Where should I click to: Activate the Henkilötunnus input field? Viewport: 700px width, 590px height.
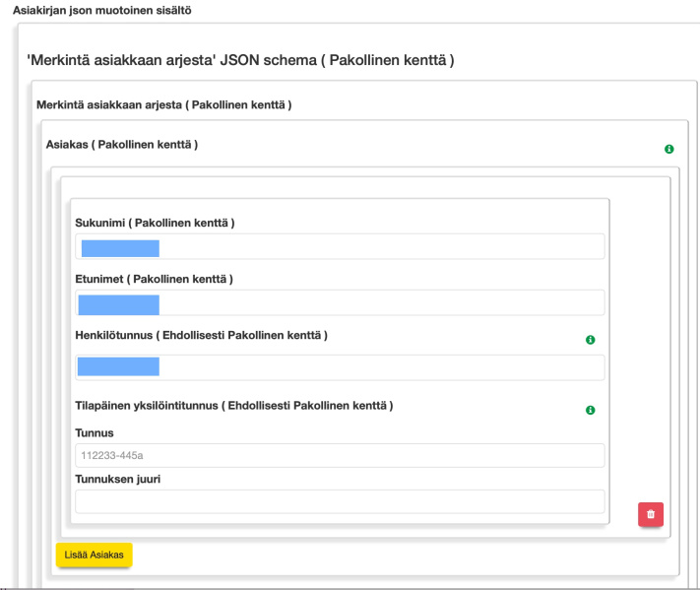click(340, 367)
